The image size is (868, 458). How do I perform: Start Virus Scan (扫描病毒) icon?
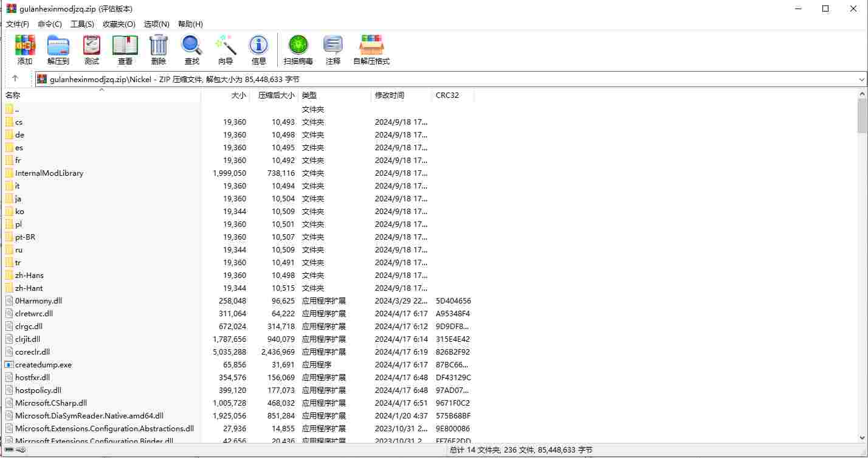(x=298, y=45)
